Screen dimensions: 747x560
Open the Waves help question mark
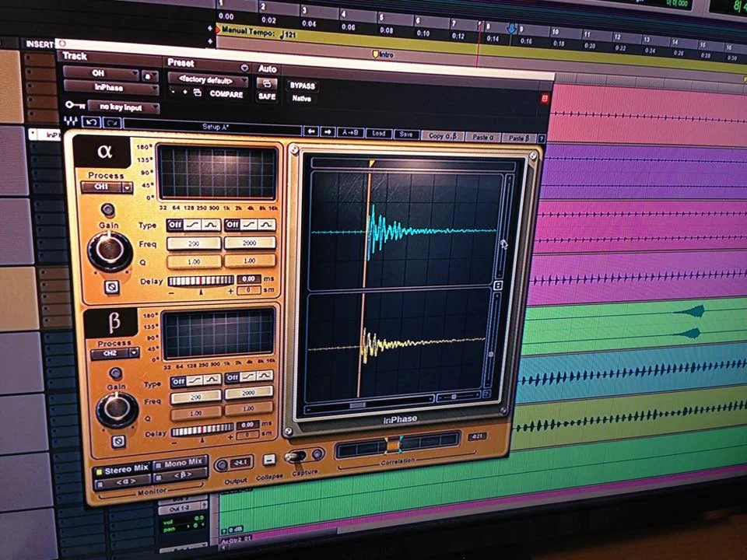tap(542, 139)
